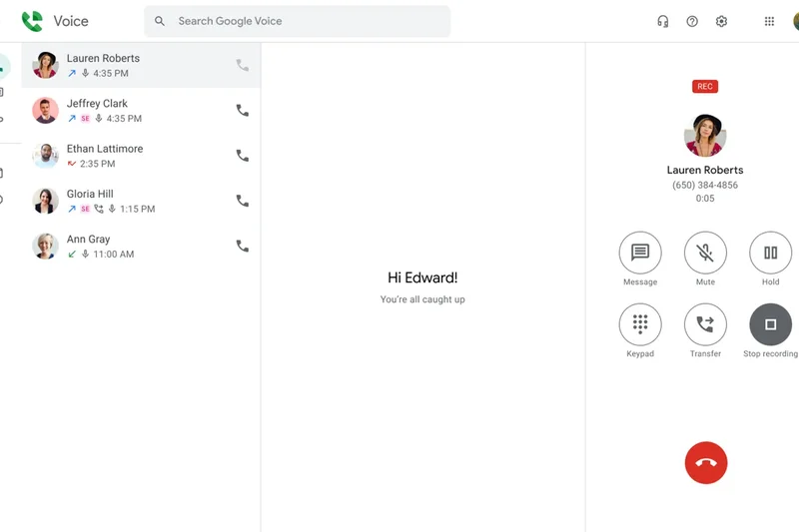Select Ethan Lattimore's avatar
Image resolution: width=799 pixels, height=532 pixels.
pyautogui.click(x=45, y=156)
